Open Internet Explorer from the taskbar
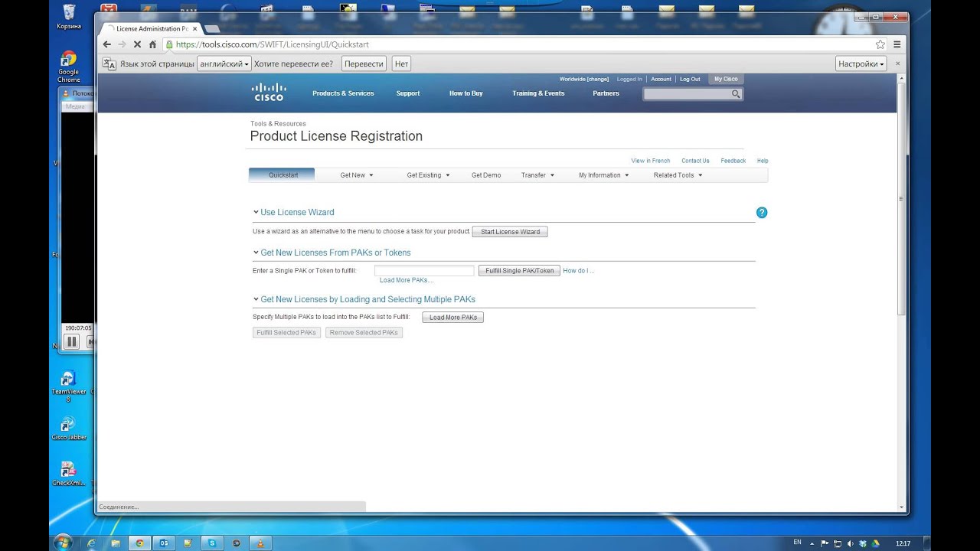The width and height of the screenshot is (980, 551). coord(91,543)
